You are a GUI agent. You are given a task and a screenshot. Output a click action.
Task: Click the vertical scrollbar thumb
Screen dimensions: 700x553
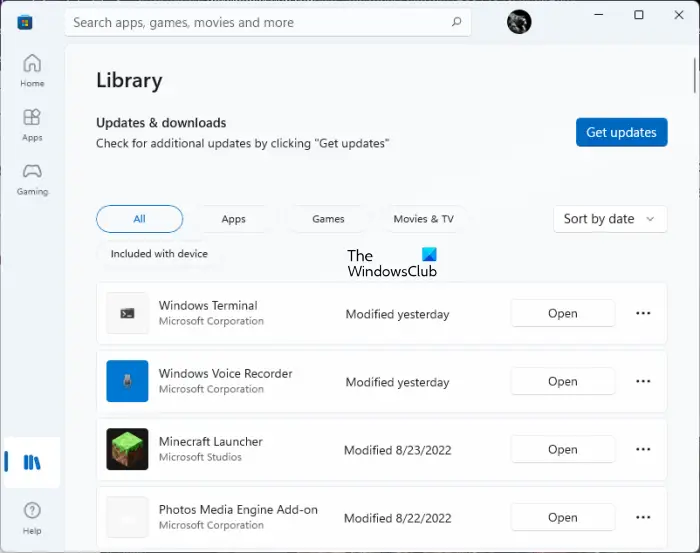[695, 75]
